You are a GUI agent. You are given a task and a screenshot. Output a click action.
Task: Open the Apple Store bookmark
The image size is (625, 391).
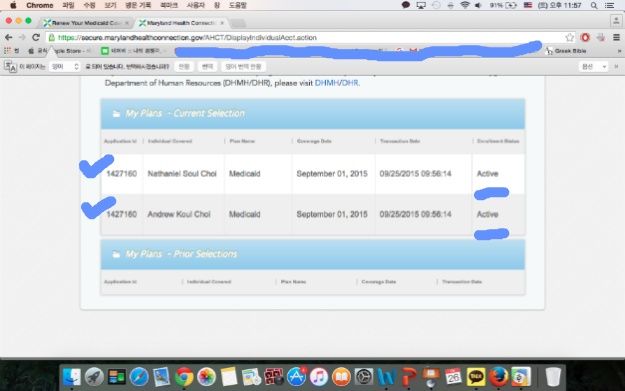[x=60, y=51]
